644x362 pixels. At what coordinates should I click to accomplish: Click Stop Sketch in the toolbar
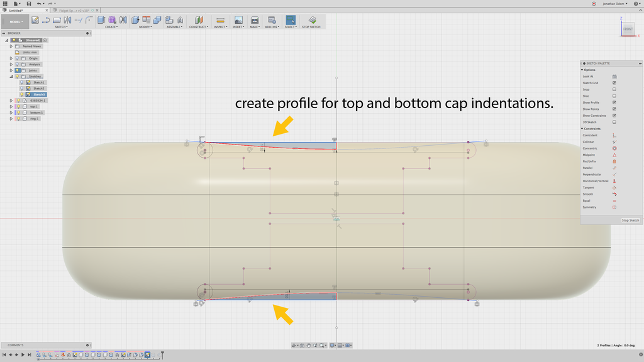[311, 22]
